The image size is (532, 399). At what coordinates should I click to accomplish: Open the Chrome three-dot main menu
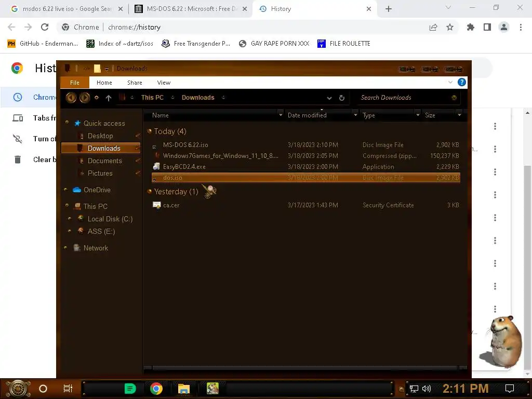521,27
